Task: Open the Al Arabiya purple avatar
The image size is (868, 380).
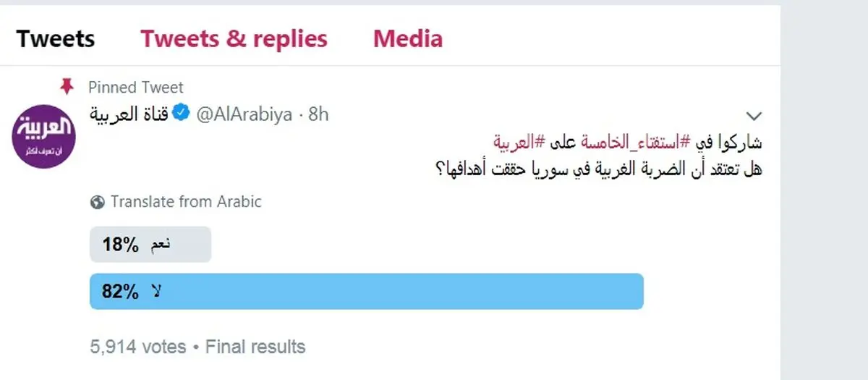Action: (x=46, y=135)
